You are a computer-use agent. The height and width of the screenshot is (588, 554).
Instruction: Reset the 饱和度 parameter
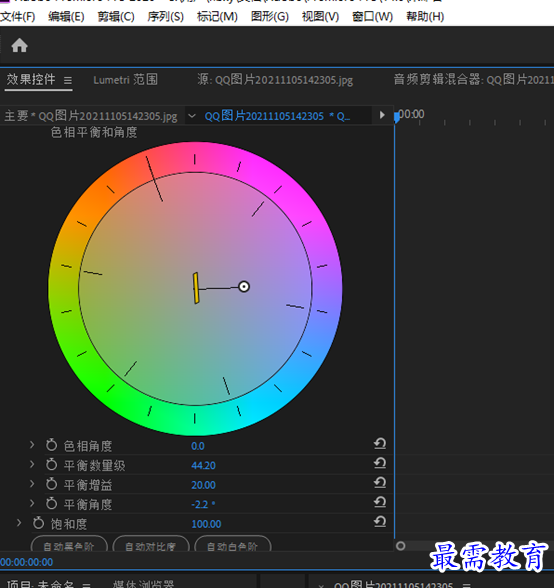point(380,522)
